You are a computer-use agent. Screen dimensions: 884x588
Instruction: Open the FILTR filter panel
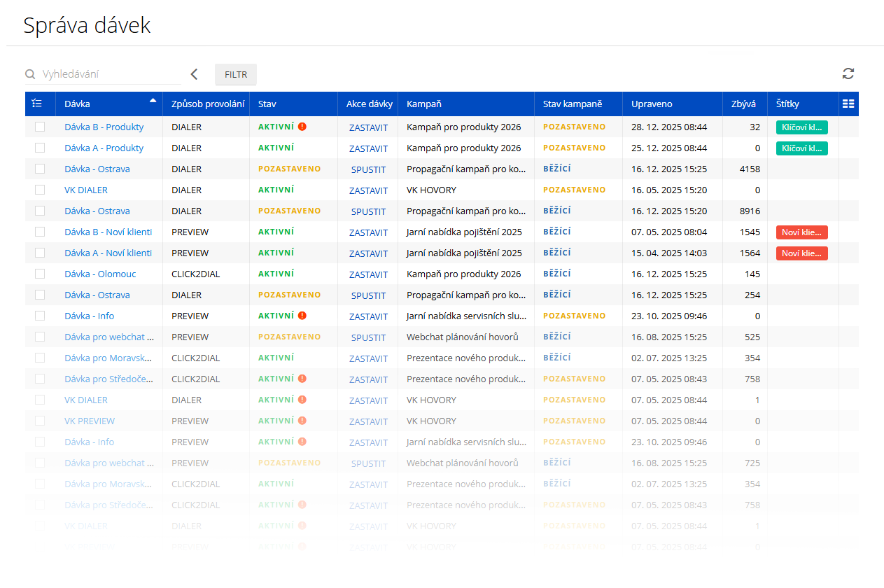pos(235,74)
